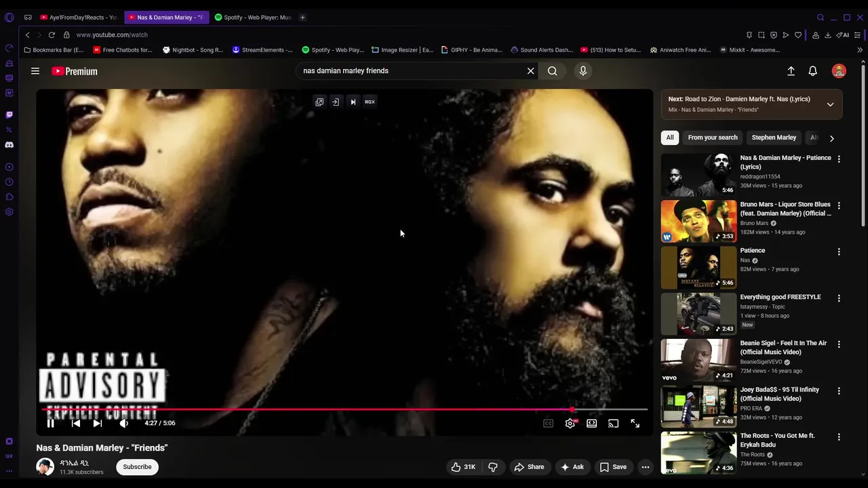This screenshot has height=488, width=868.
Task: Open options for '95 Til Infinity' video
Action: click(x=839, y=391)
